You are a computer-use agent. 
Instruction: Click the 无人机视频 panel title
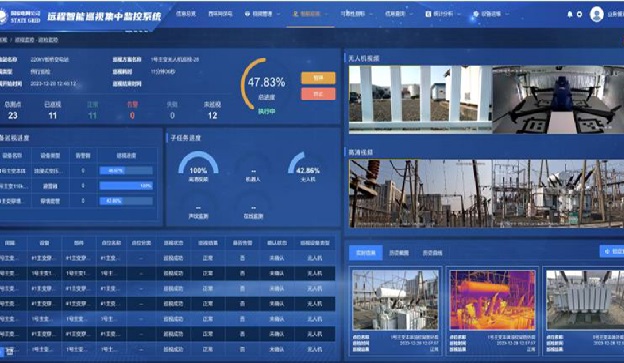click(x=364, y=59)
